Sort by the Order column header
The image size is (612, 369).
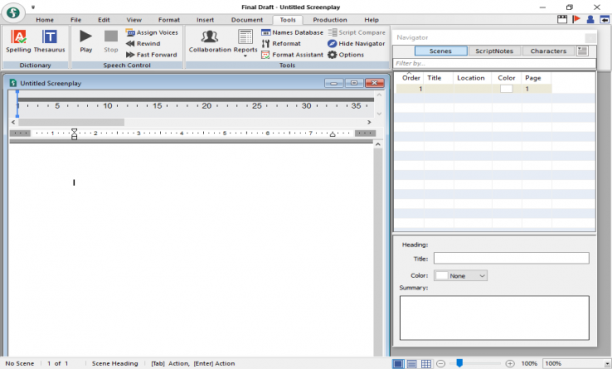click(x=411, y=78)
